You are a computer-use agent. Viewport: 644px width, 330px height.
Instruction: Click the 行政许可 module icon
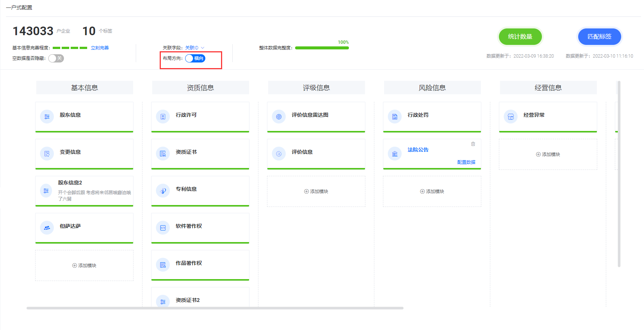pyautogui.click(x=163, y=116)
